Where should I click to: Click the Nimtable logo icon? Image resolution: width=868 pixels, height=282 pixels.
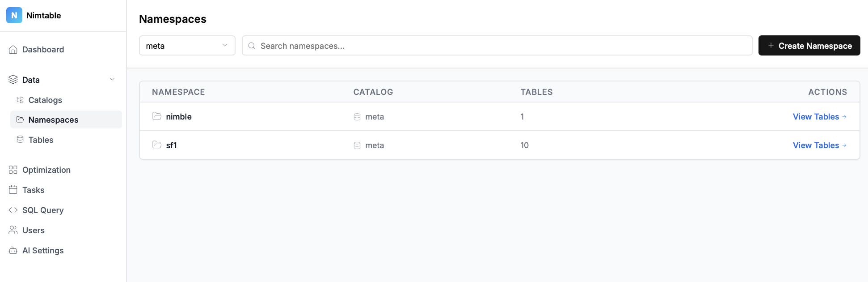[14, 15]
